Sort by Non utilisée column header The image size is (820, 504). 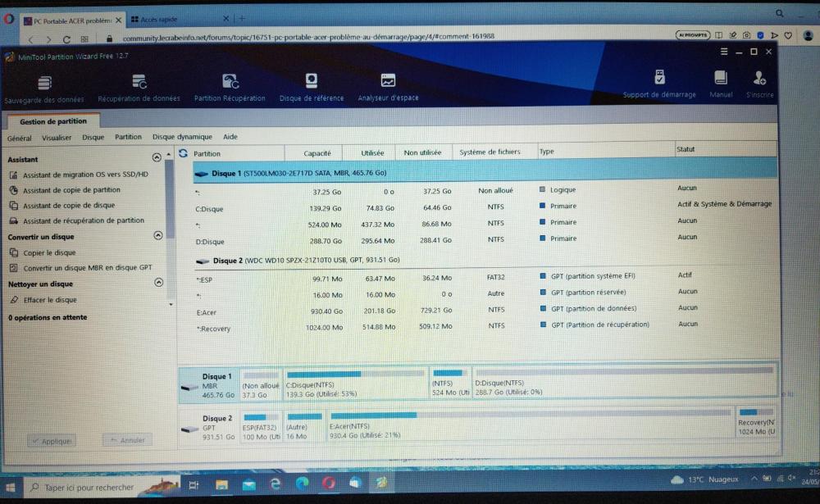422,152
